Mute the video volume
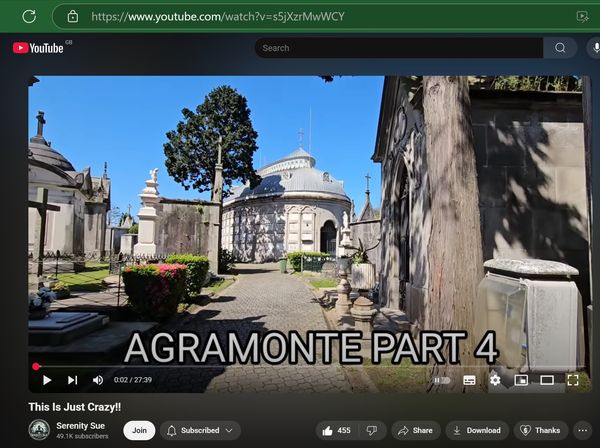 click(98, 380)
